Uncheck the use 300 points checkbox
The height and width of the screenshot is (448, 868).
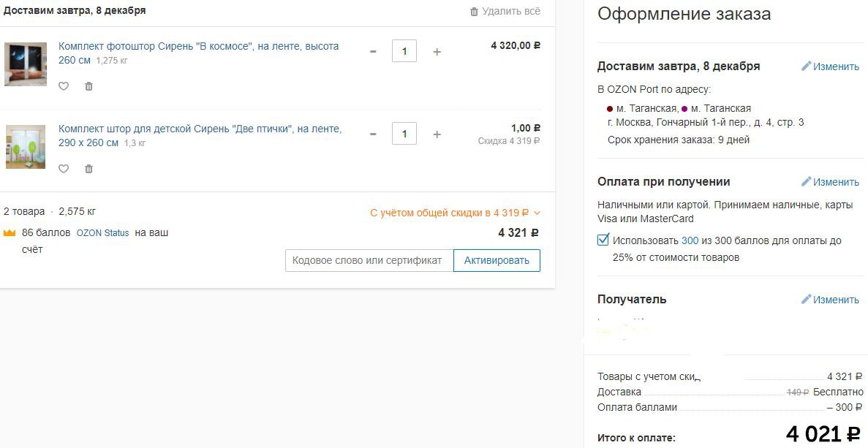tap(603, 240)
